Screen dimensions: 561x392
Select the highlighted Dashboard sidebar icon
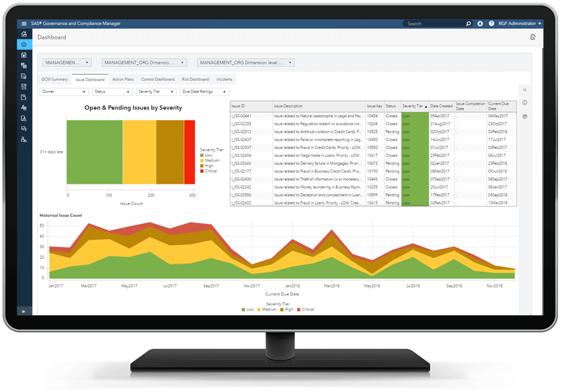coord(24,44)
